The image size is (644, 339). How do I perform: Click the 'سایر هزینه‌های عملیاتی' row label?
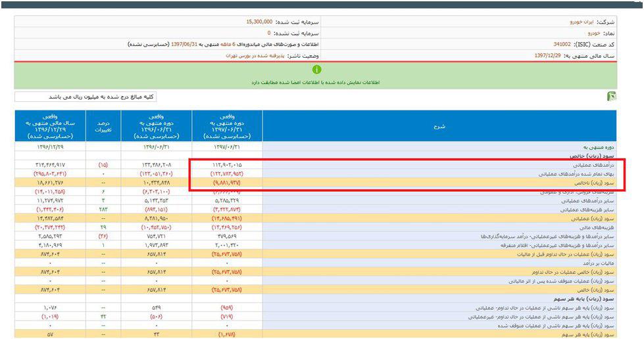[587, 210]
